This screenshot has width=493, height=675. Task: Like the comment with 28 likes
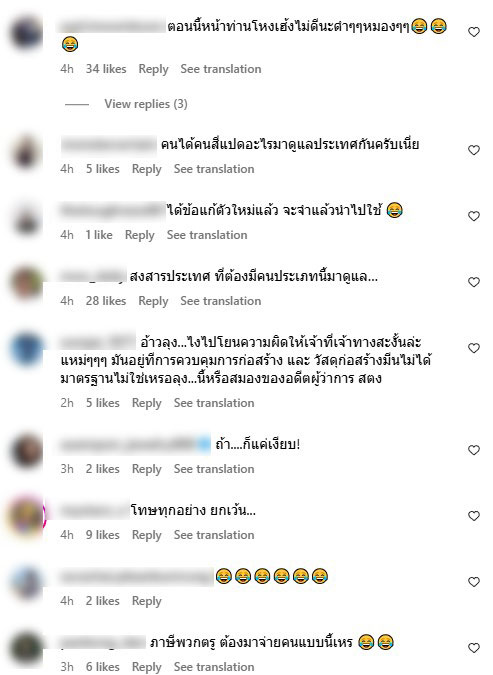(474, 282)
